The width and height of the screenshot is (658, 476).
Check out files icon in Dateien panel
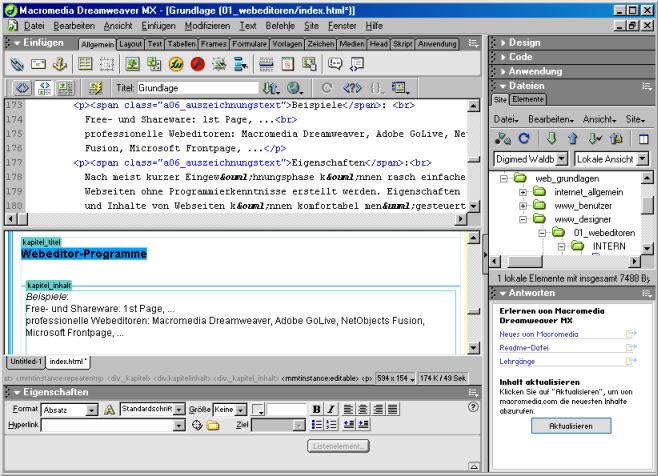coord(595,139)
